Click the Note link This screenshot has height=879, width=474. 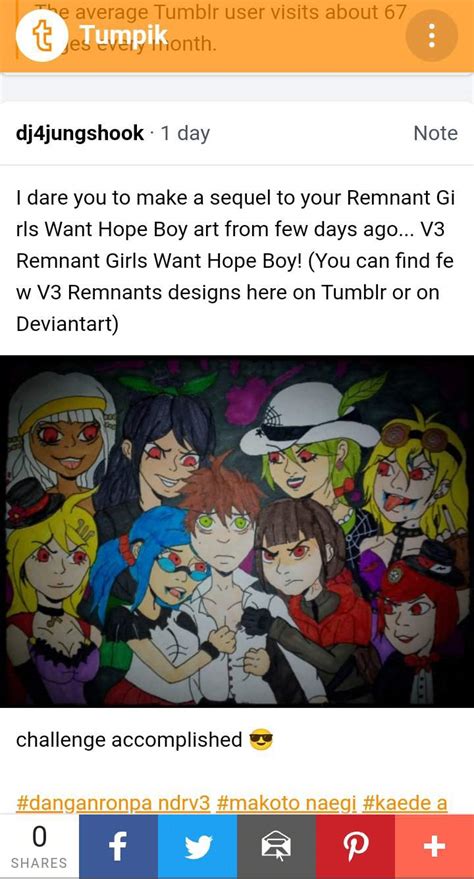coord(435,133)
